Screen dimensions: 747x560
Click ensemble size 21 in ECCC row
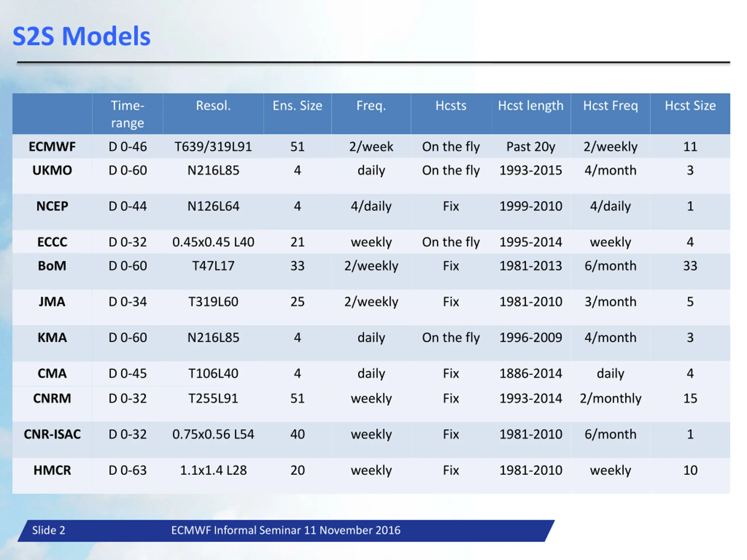[298, 242]
